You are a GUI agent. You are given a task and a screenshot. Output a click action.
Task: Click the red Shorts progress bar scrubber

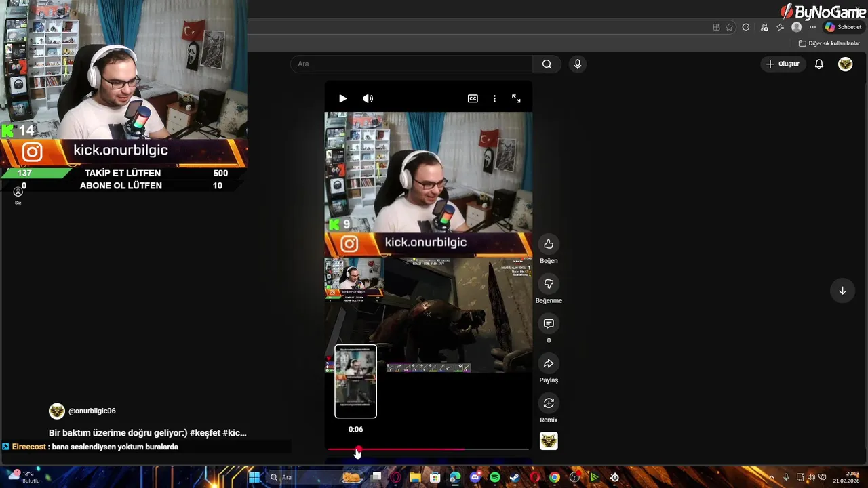coord(358,449)
